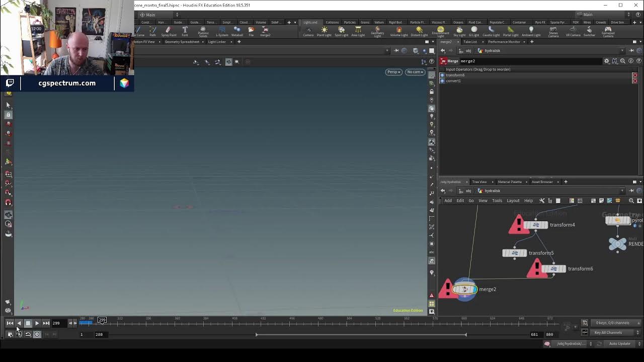Switch to the Tree View tab
Screen dimensions: 644x362
(479, 182)
